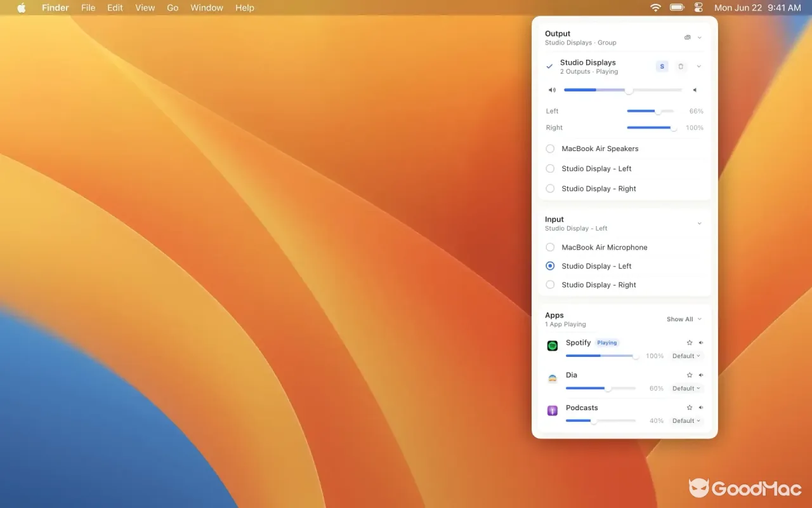Open Control Center in the menu bar
Viewport: 812px width, 508px height.
pos(698,8)
